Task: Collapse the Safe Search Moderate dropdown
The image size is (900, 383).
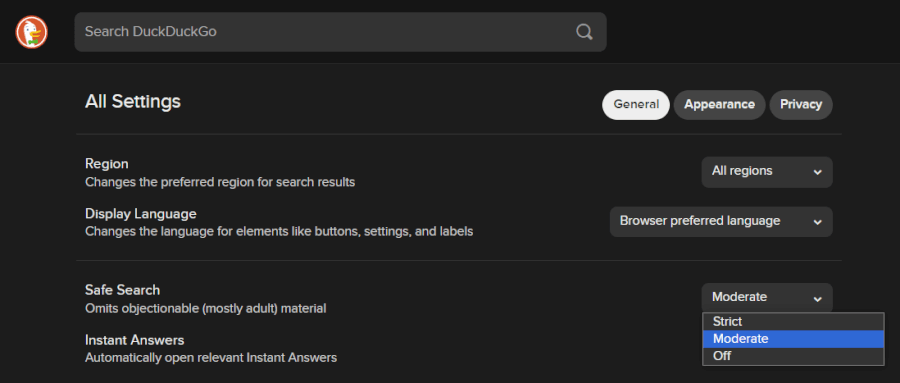Action: coord(767,297)
